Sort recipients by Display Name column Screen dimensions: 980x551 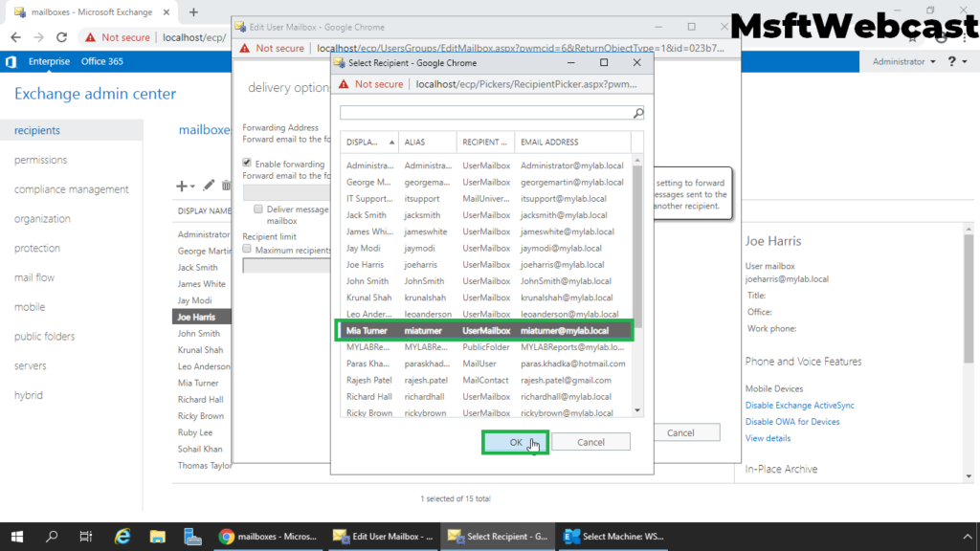[369, 143]
